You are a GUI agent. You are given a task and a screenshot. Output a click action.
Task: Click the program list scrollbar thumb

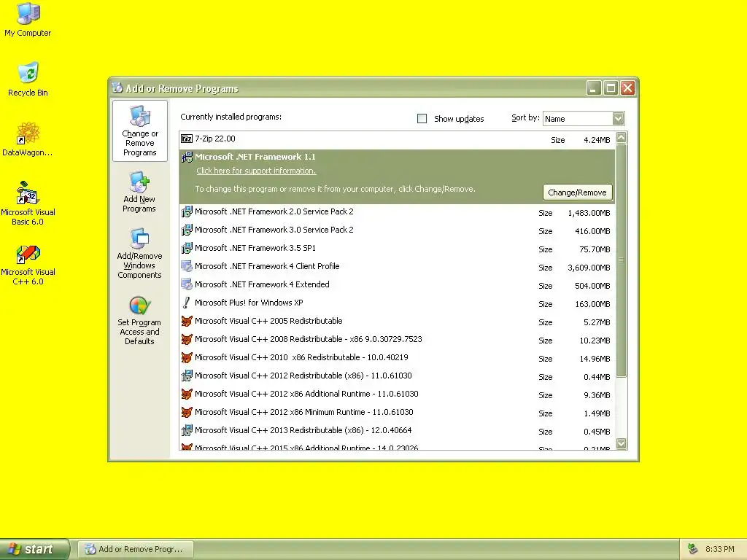tap(622, 260)
